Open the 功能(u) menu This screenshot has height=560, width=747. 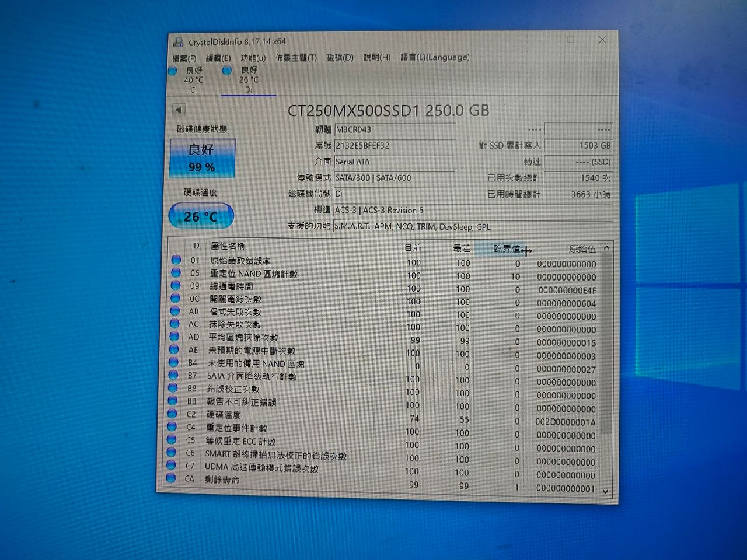pyautogui.click(x=253, y=58)
